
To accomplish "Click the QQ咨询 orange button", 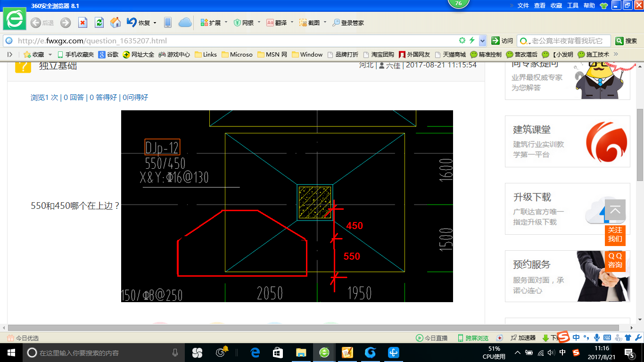I will tap(615, 261).
